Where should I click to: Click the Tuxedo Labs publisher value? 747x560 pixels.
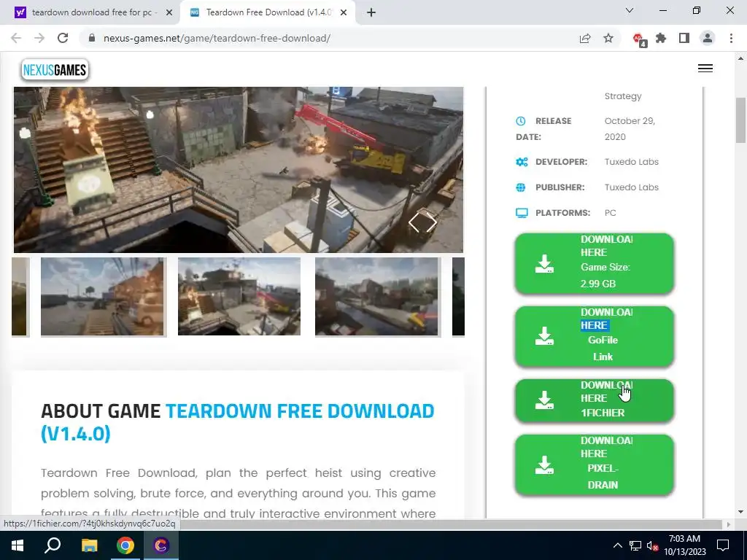click(x=631, y=187)
